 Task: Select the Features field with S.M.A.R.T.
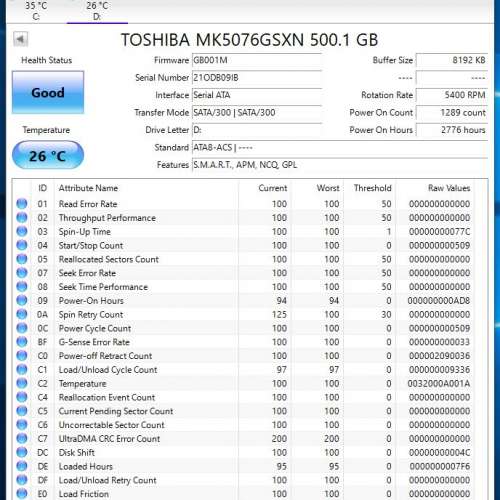tap(340, 165)
